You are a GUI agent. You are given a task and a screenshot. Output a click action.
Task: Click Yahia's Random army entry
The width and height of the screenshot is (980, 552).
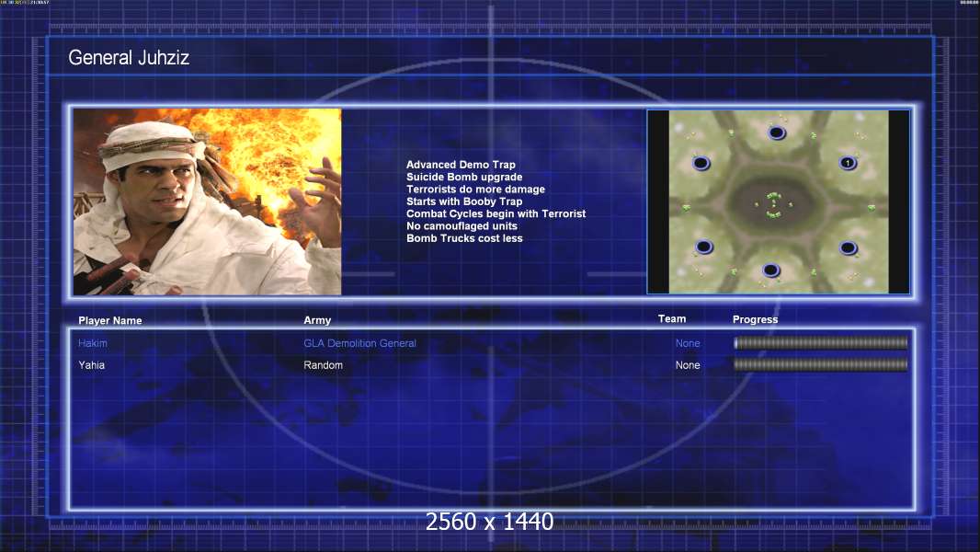tap(323, 365)
